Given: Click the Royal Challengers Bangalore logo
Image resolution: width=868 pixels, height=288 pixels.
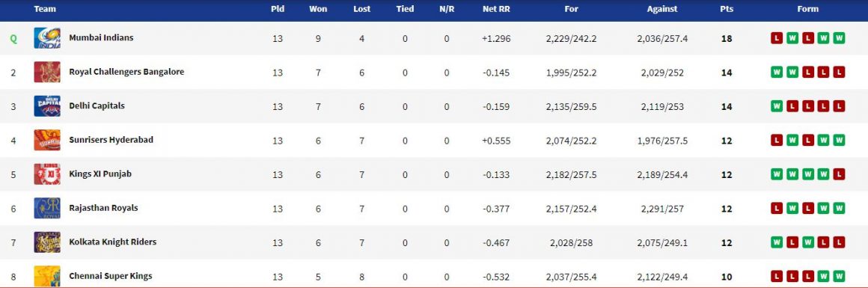Looking at the screenshot, I should pos(47,72).
